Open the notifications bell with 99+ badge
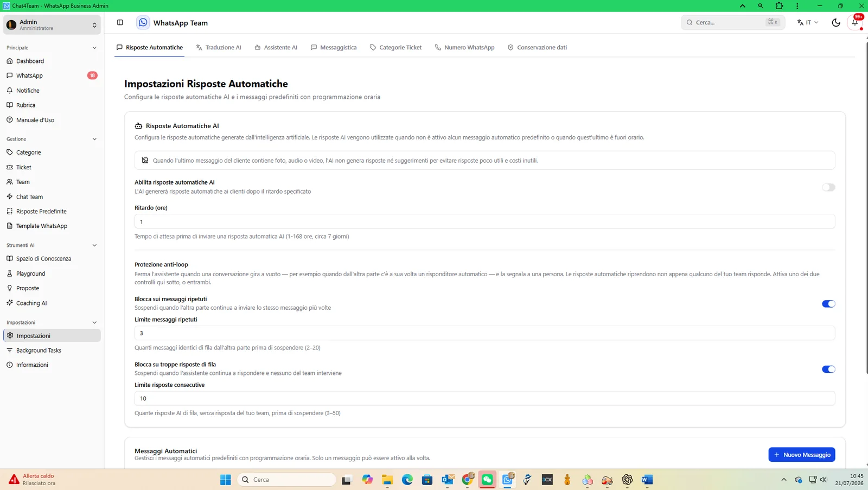The height and width of the screenshot is (490, 868). coord(856,22)
